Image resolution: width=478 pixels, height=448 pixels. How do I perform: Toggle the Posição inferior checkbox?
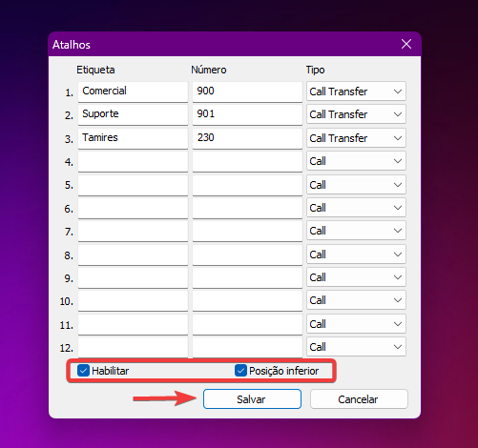point(240,371)
